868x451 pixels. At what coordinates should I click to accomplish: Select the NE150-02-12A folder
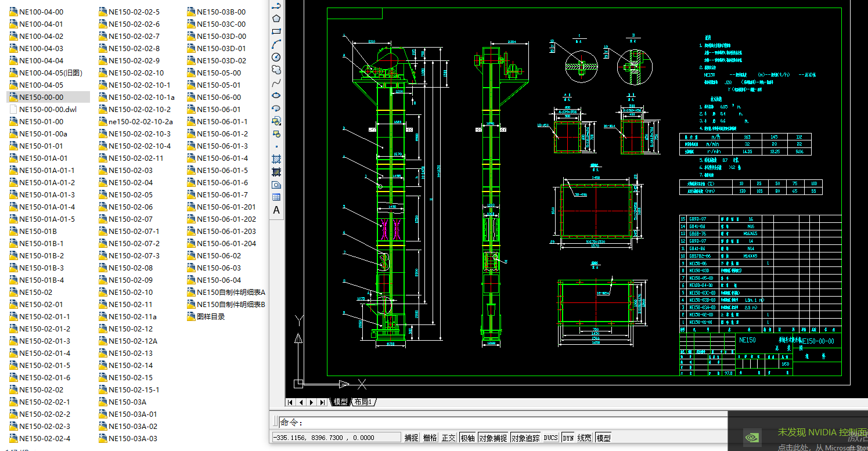(x=128, y=341)
